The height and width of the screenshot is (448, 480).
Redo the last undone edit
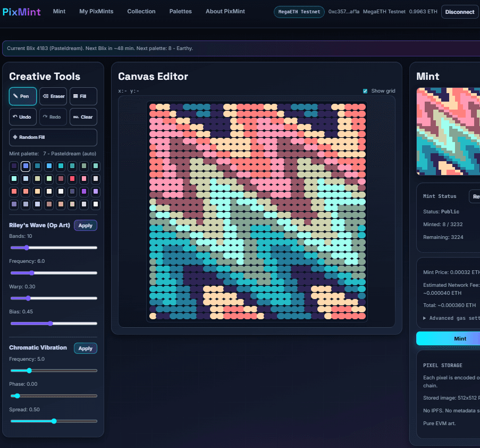pos(53,117)
